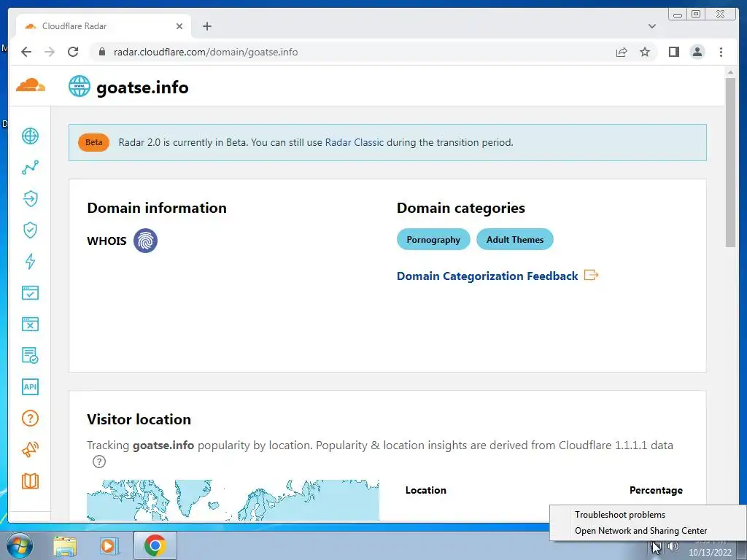
Task: Click the Percentage column header
Action: 656,490
